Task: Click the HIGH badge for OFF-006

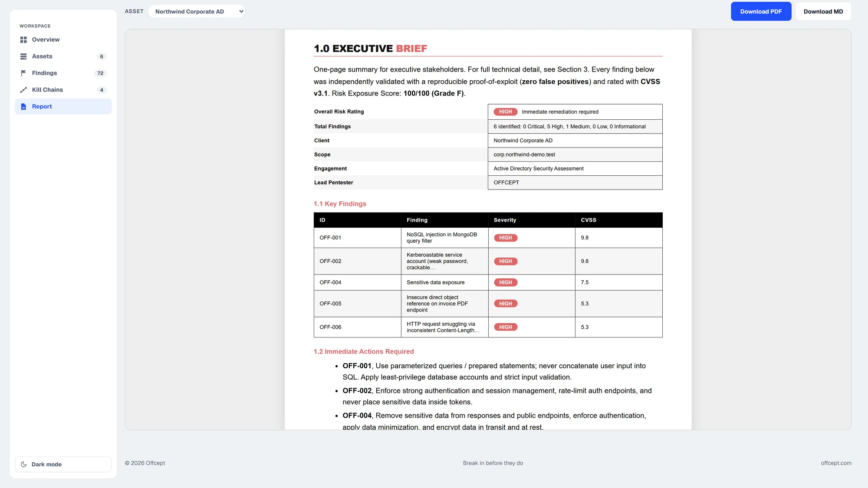Action: pyautogui.click(x=505, y=327)
